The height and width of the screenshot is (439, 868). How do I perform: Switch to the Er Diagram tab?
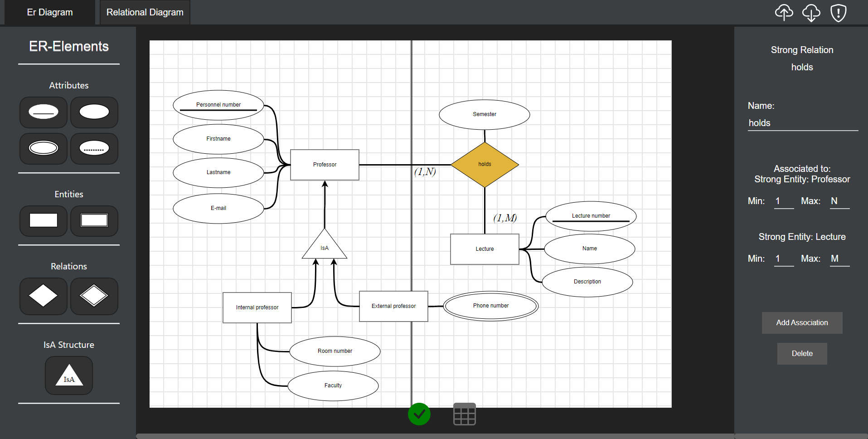click(49, 12)
